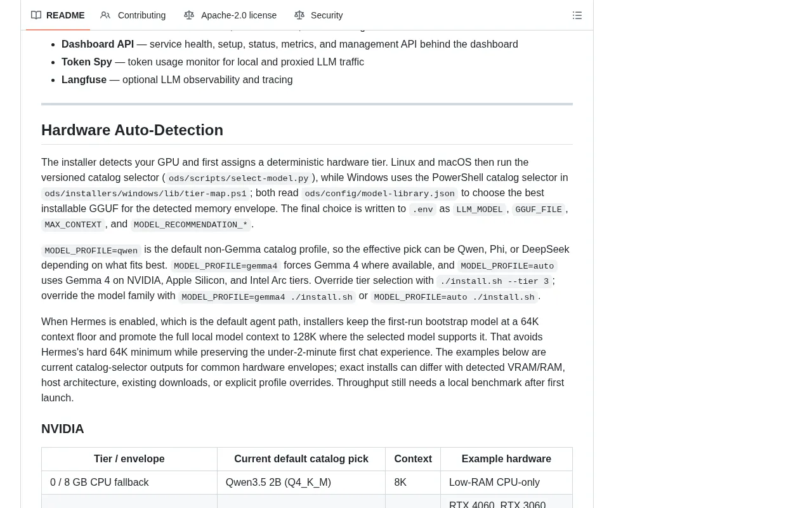Screen dimensions: 812x508
Task: Open the outline table of contents icon
Action: point(577,15)
